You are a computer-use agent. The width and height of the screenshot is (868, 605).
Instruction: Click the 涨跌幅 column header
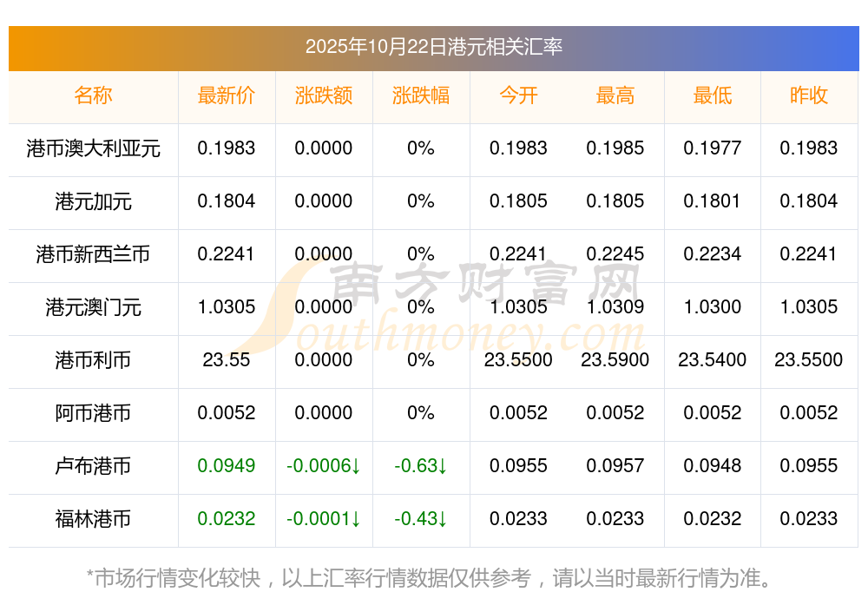(x=421, y=95)
